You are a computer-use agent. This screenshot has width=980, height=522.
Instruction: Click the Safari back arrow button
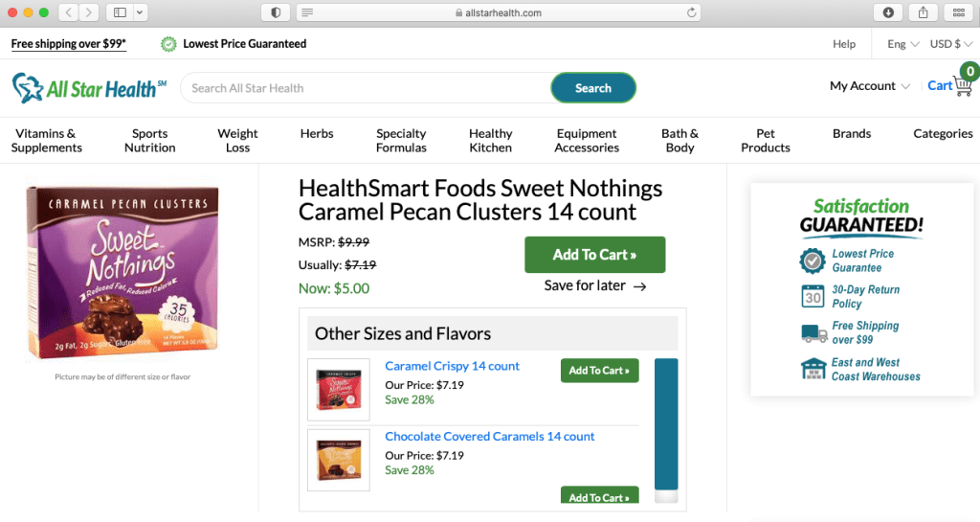[x=68, y=12]
